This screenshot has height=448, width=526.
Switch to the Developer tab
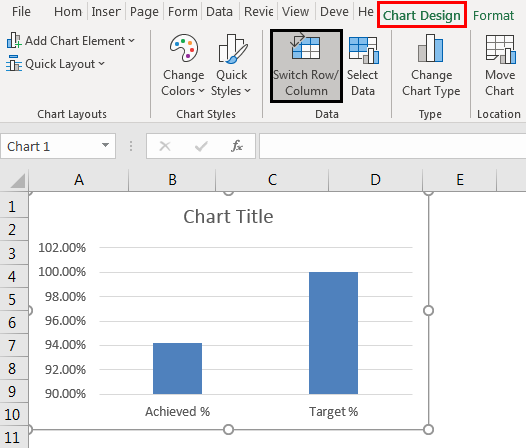334,12
